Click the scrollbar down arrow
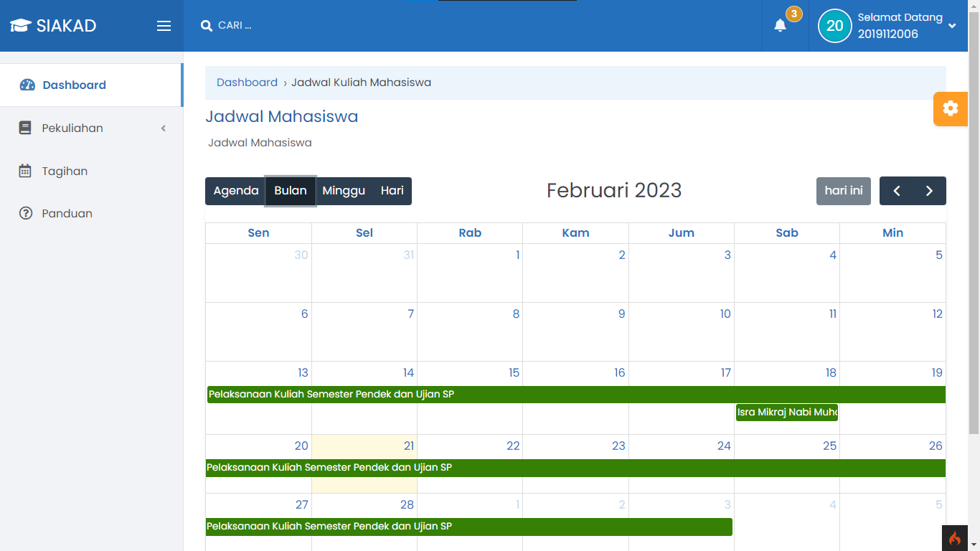980x551 pixels. pos(974,545)
